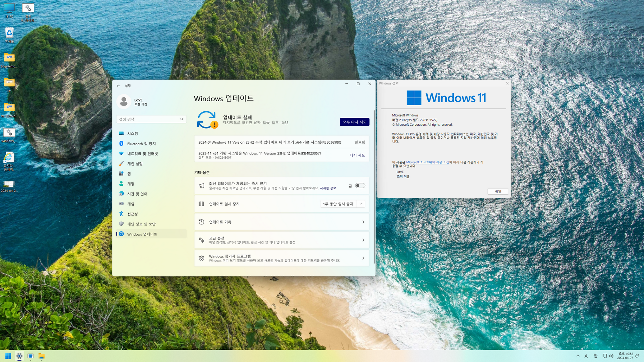Click the gears icon for 고급 옵션
This screenshot has width=644, height=362.
pyautogui.click(x=202, y=240)
